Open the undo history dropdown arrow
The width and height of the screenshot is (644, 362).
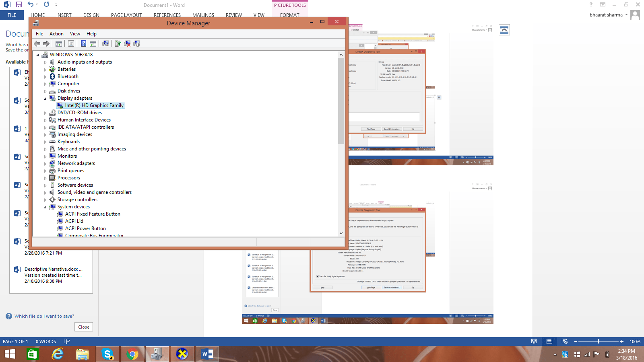37,4
